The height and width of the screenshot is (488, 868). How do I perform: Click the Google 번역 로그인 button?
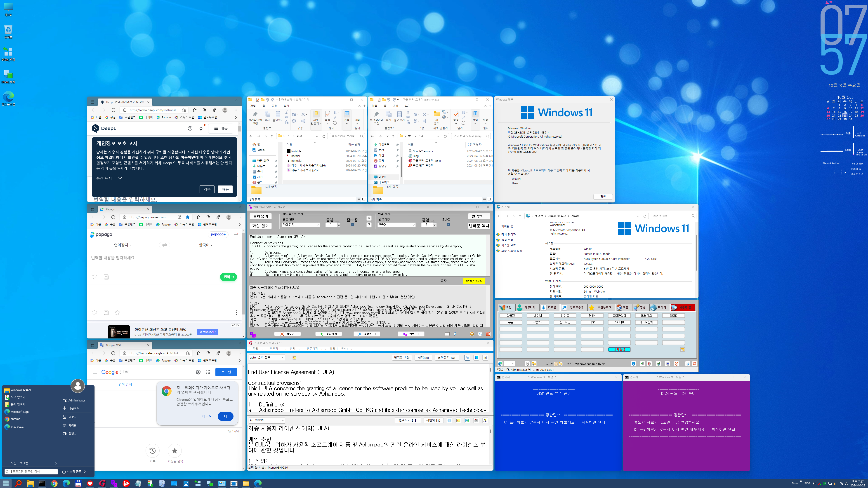pos(226,372)
